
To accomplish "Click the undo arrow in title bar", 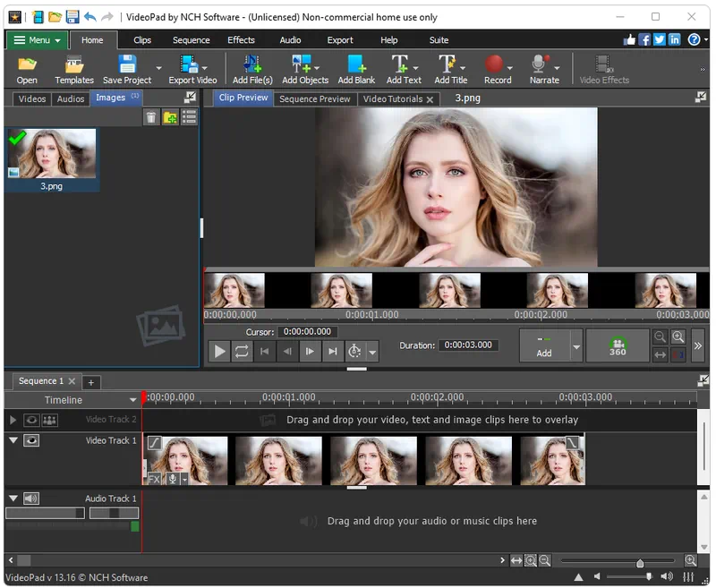I will pos(90,17).
